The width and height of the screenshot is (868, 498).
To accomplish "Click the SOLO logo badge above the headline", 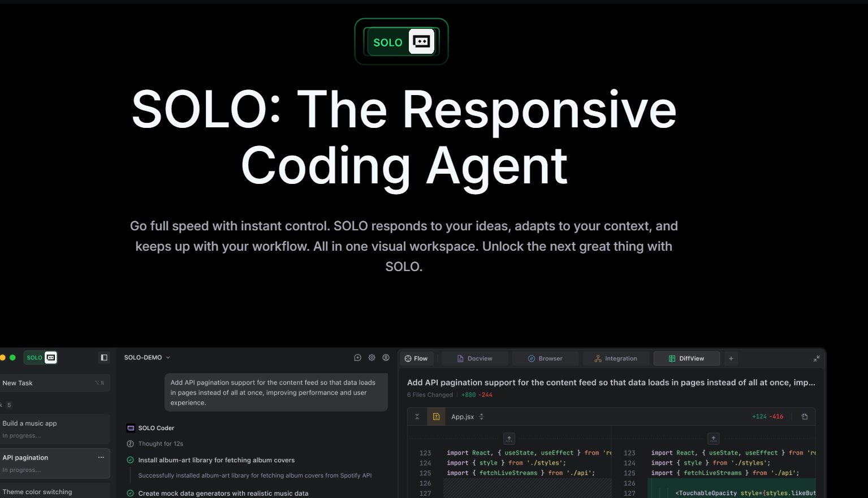I will click(401, 42).
